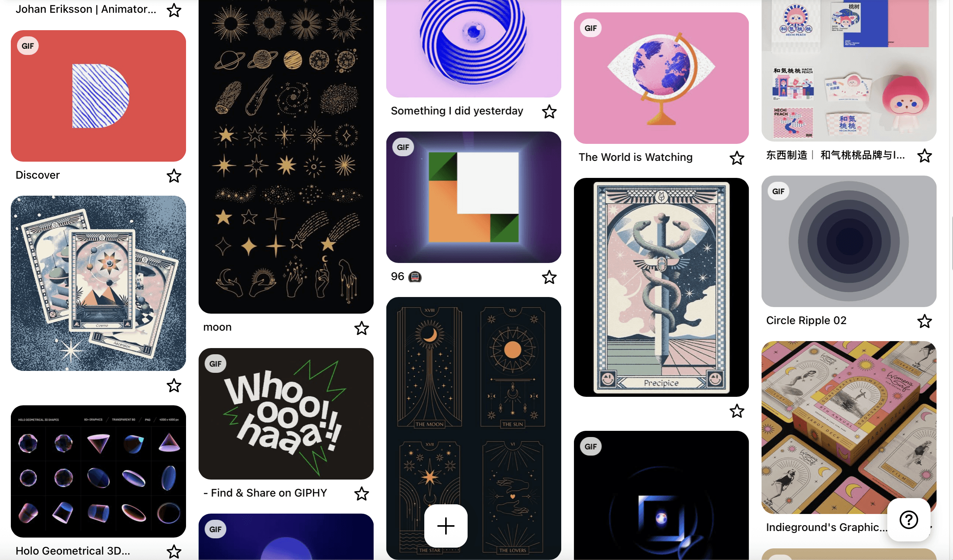Click the star for Holo Geometrical 3D
This screenshot has height=560, width=953.
[174, 551]
